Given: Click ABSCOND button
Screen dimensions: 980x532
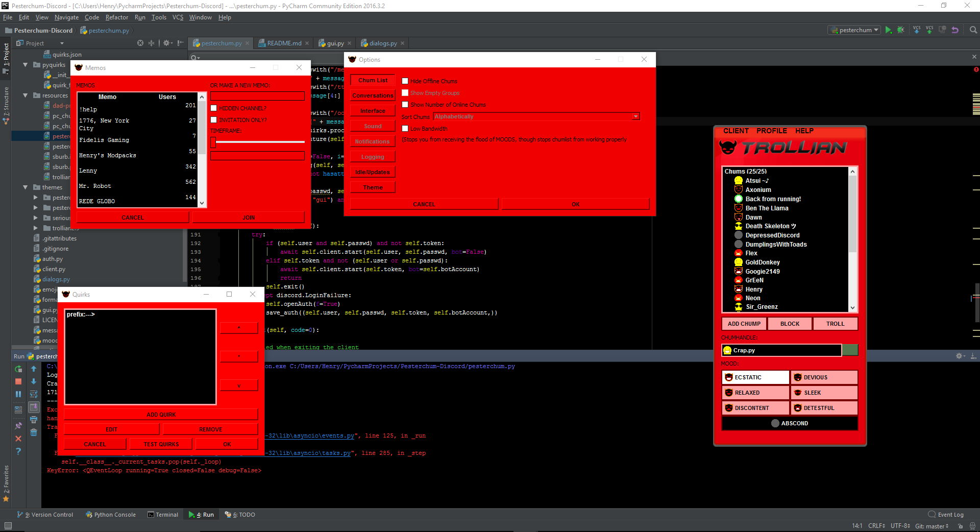Looking at the screenshot, I should [x=790, y=423].
